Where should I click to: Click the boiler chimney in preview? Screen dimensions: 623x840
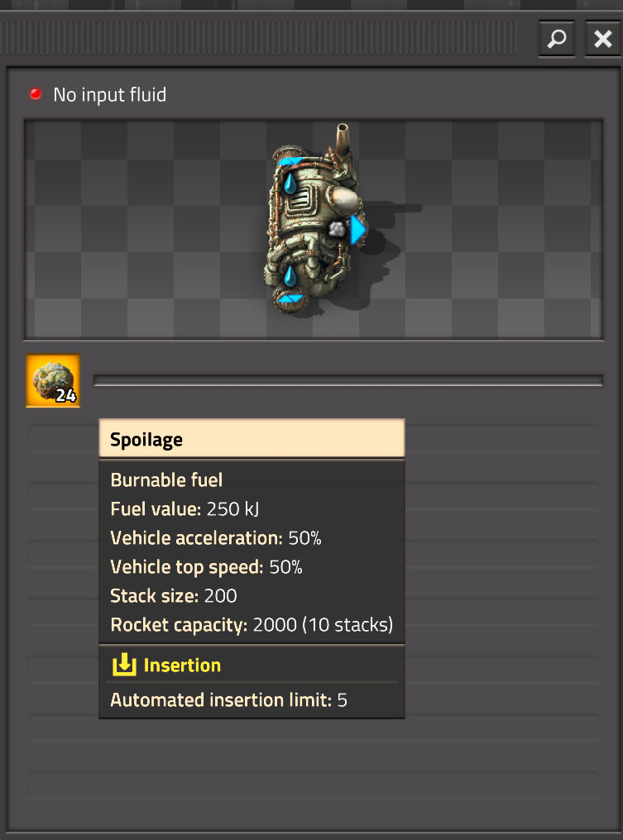(342, 139)
